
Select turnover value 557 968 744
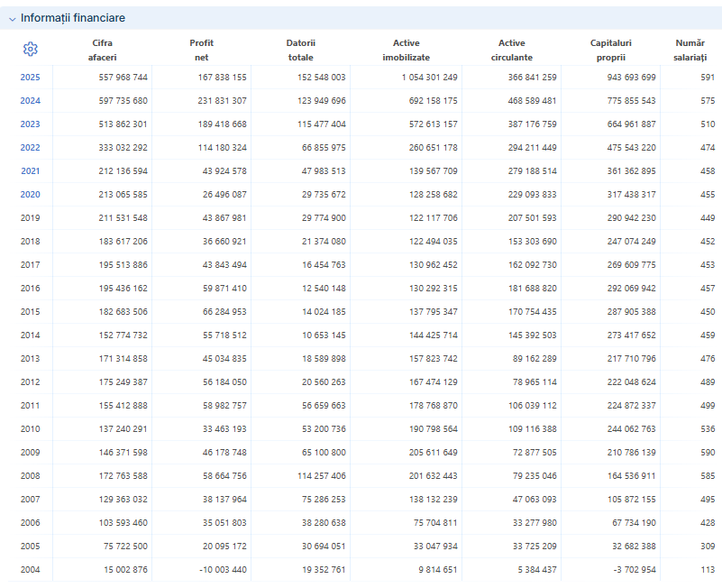pyautogui.click(x=123, y=78)
